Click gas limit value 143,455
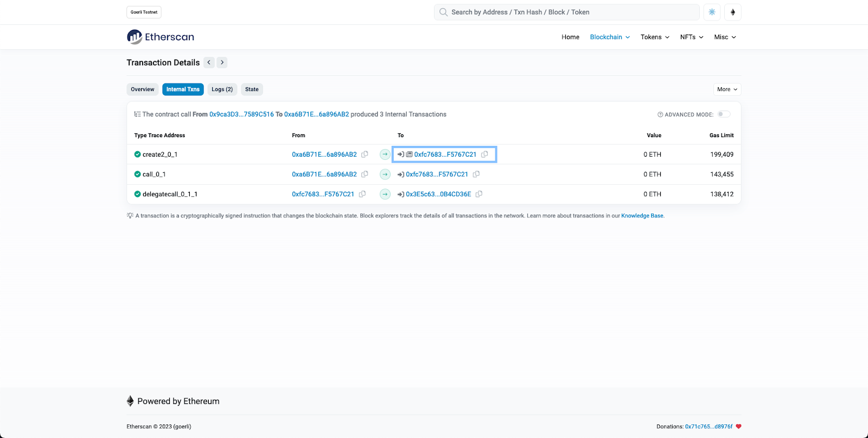 tap(722, 174)
